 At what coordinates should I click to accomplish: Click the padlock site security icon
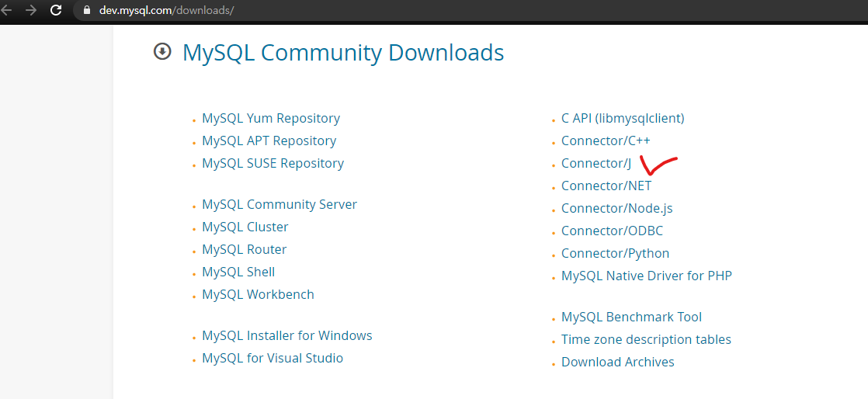pos(86,10)
